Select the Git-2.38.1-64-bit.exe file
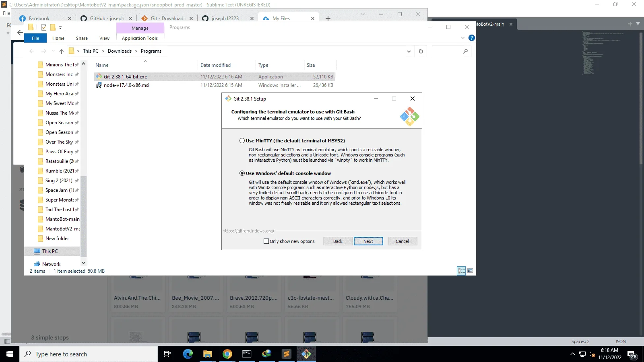The image size is (644, 362). [x=214, y=77]
